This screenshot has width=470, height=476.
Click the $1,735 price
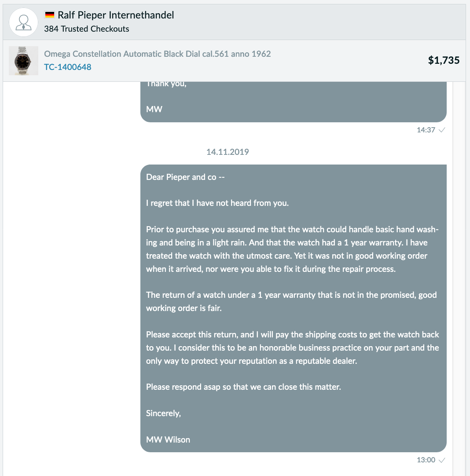444,60
